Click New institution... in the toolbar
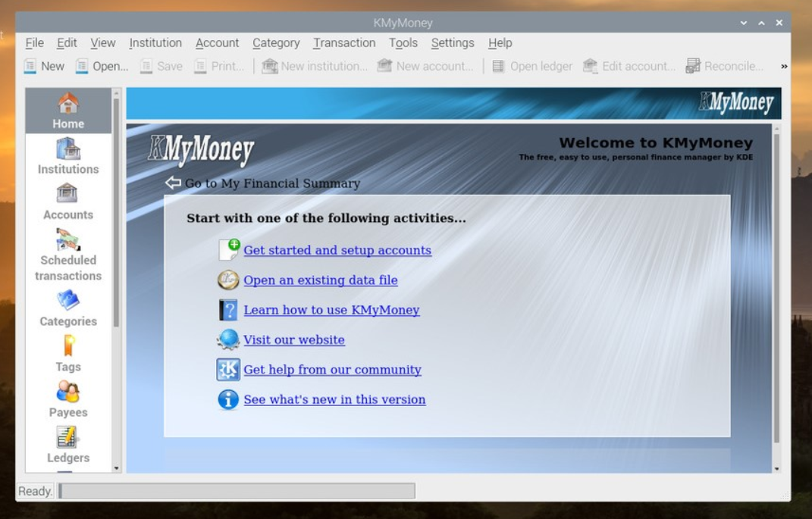The height and width of the screenshot is (519, 812). click(315, 66)
